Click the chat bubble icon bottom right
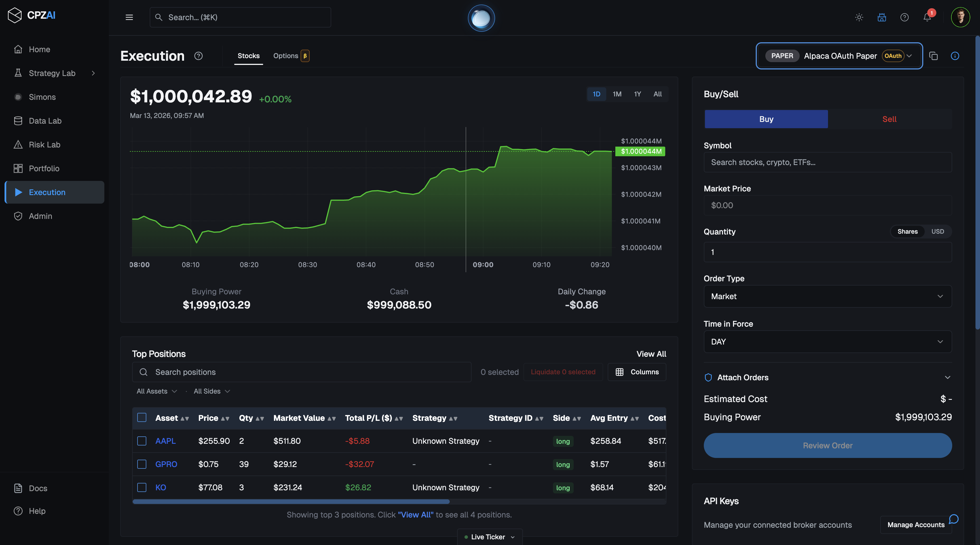Screen dimensions: 980x545 (953, 519)
